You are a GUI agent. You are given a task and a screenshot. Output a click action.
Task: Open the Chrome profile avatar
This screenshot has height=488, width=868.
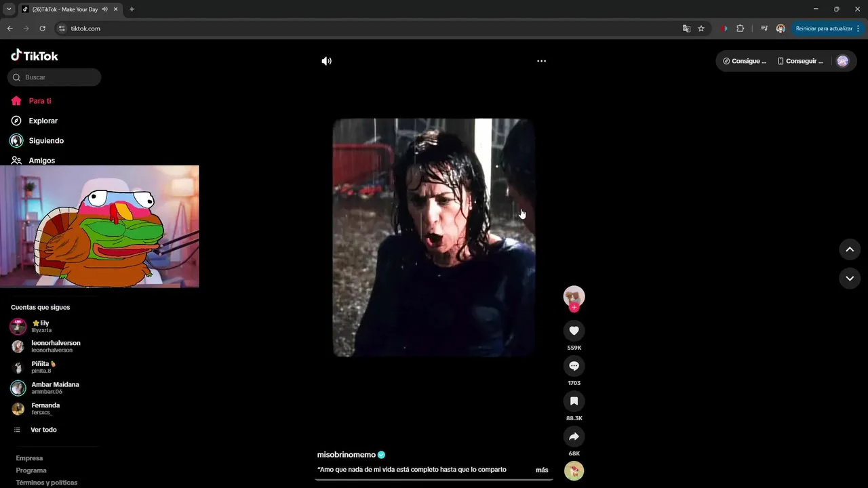point(781,28)
